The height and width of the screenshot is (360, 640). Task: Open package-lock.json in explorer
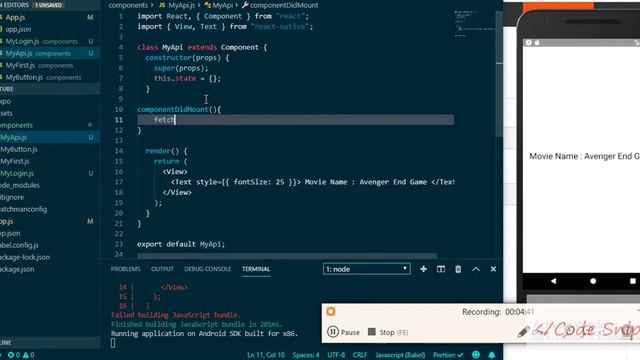[x=49, y=257]
